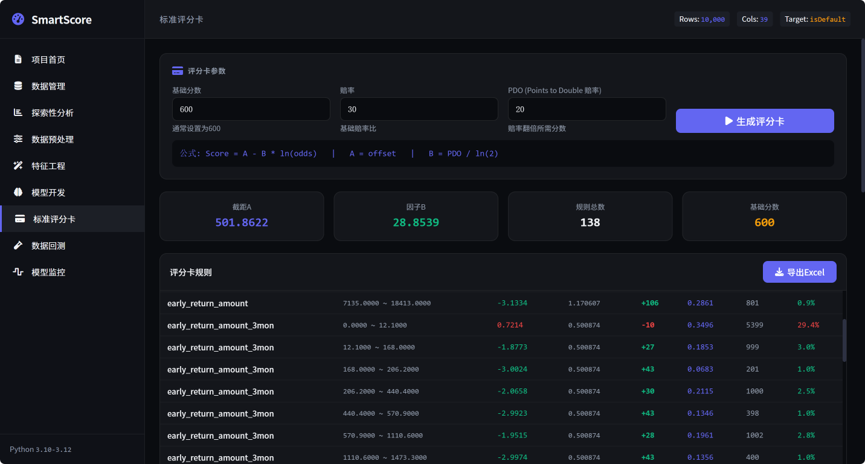Image resolution: width=865 pixels, height=464 pixels.
Task: Click the 截距A value card
Action: (x=242, y=216)
